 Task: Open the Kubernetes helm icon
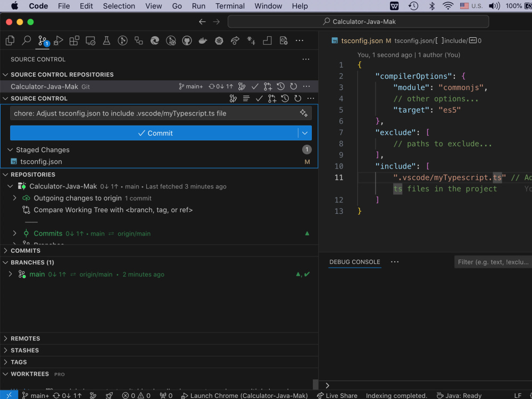(219, 41)
